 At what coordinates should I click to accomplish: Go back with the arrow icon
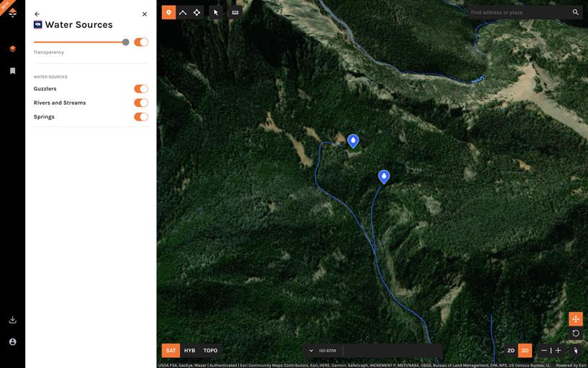coord(37,14)
